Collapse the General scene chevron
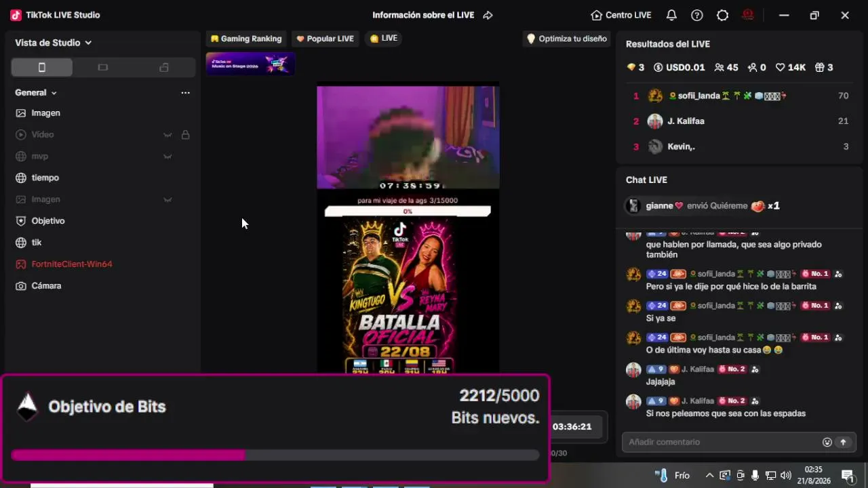 pyautogui.click(x=54, y=93)
